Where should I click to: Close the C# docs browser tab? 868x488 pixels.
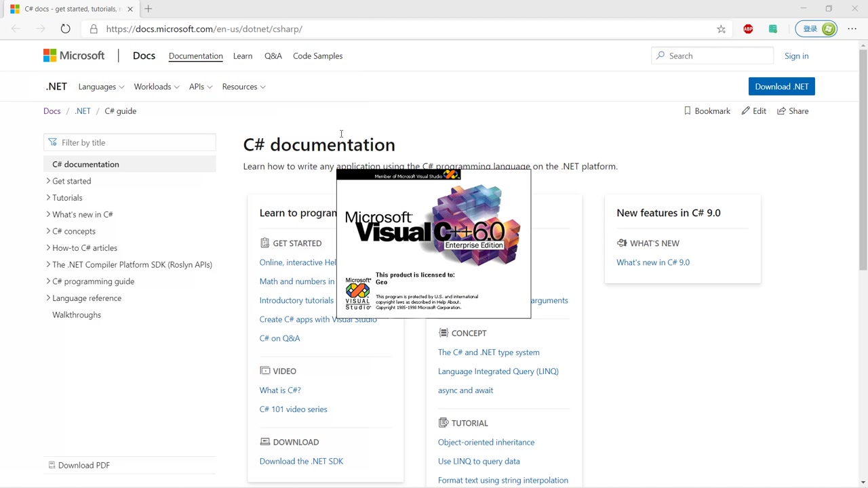click(130, 9)
